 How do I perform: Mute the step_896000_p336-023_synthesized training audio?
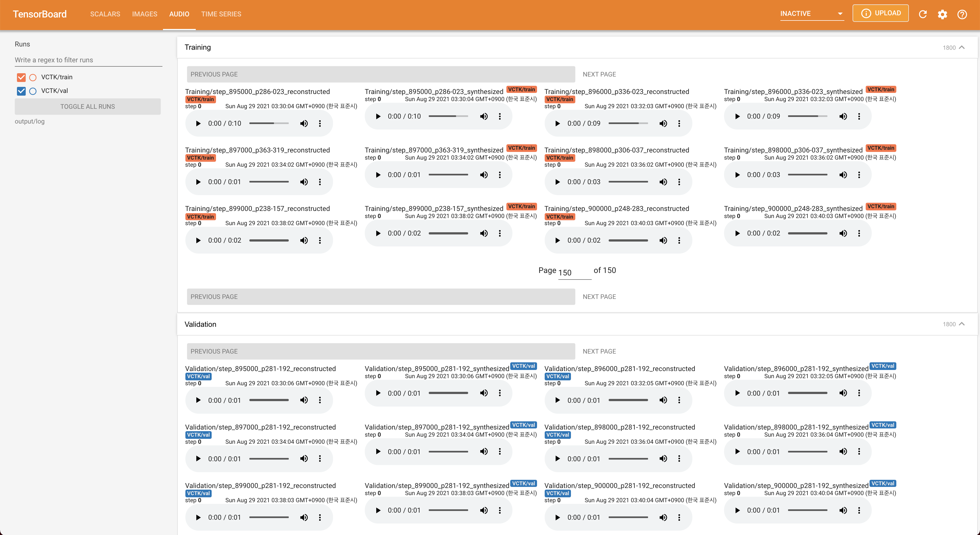click(843, 116)
